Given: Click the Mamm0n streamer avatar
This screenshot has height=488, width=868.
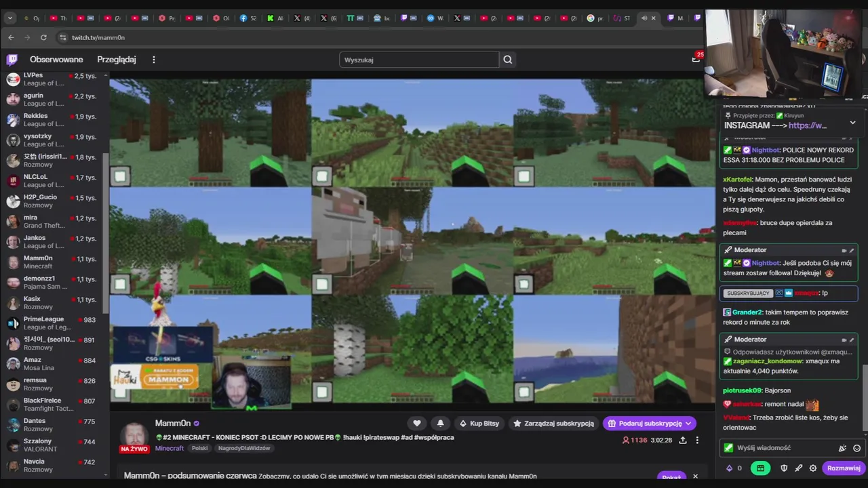Looking at the screenshot, I should tap(134, 435).
